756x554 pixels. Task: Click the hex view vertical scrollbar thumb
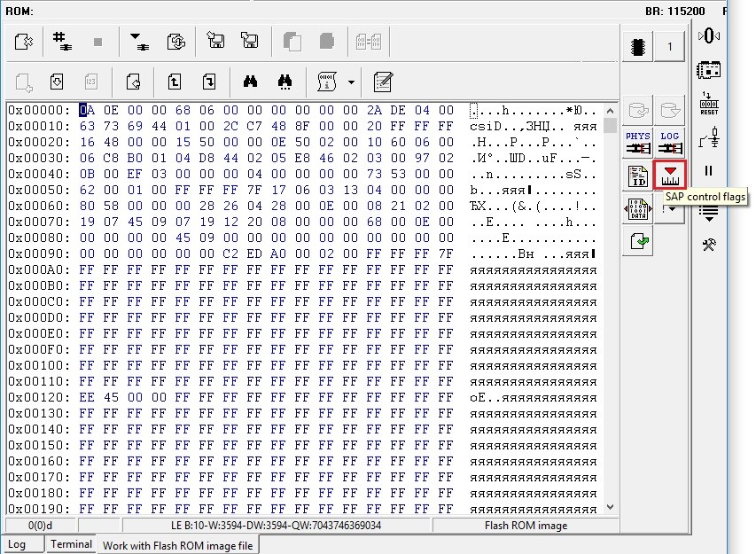610,125
